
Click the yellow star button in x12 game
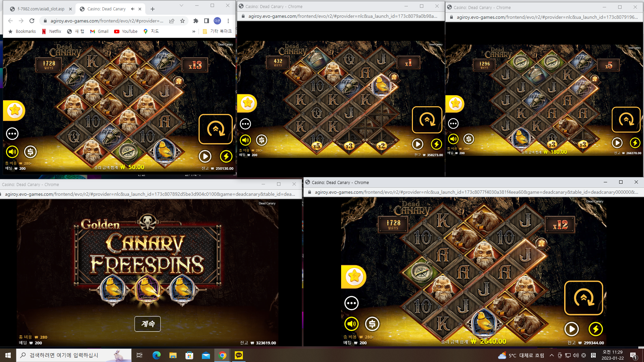(354, 277)
